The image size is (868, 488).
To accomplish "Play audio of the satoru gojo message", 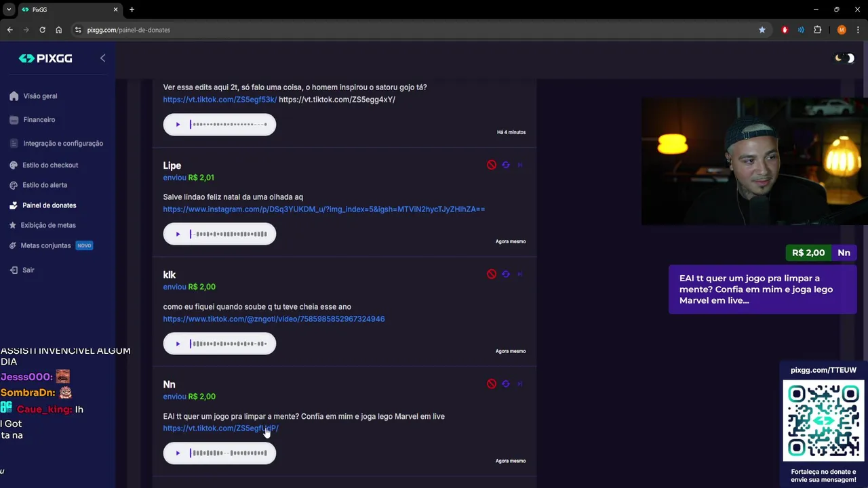I will tap(178, 124).
